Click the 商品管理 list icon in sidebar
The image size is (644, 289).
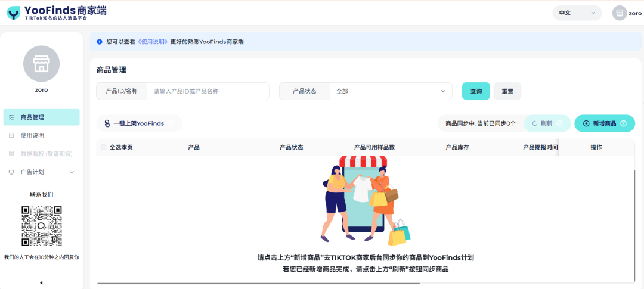[11, 117]
